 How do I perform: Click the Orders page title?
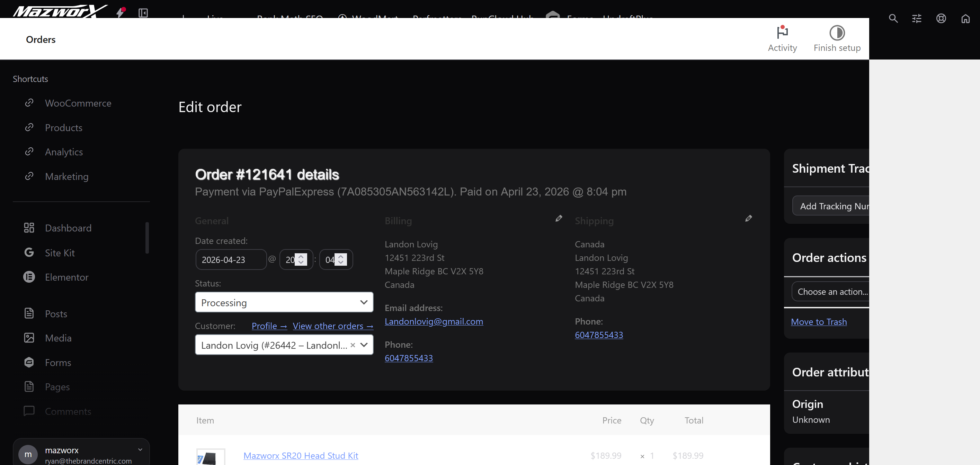(x=41, y=39)
